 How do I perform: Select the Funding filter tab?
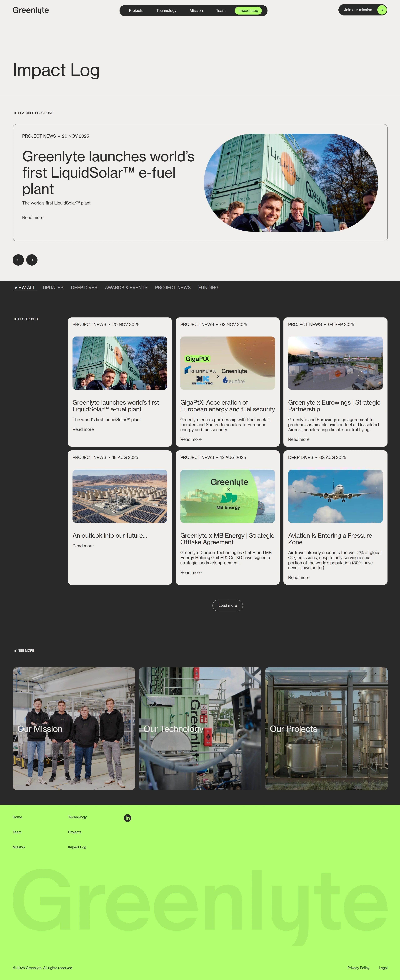(x=208, y=288)
